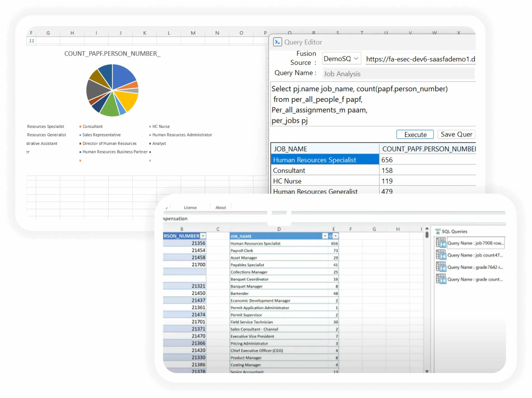Open the About tab
Viewport: 532px width, 398px height.
tap(220, 208)
